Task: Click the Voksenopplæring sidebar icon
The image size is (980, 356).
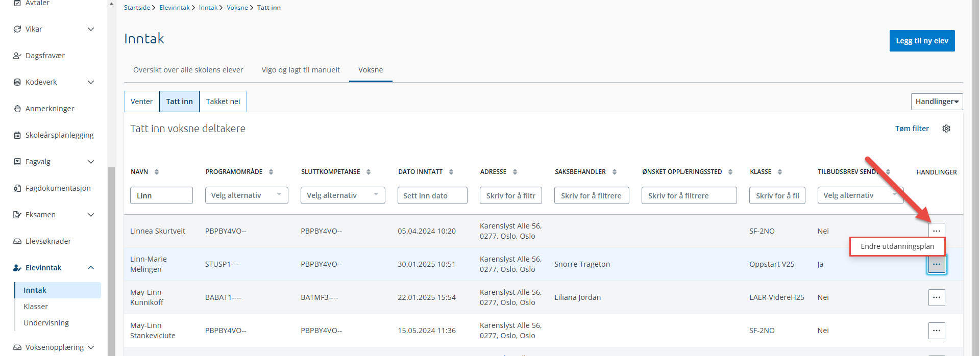Action: coord(17,347)
